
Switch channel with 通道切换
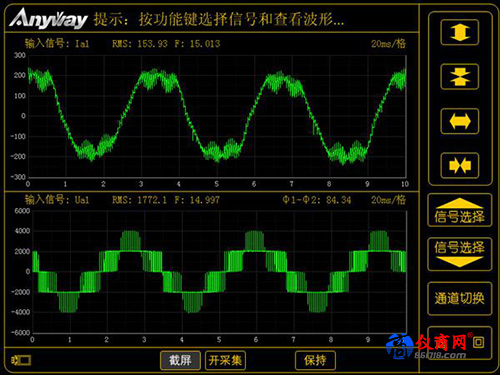click(459, 298)
